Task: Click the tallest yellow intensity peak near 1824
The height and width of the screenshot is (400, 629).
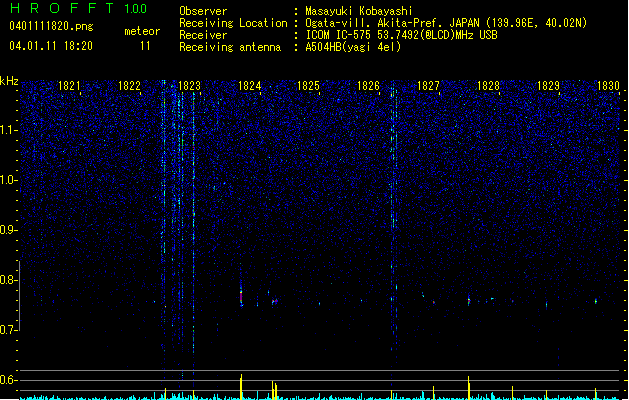Action: (241, 387)
